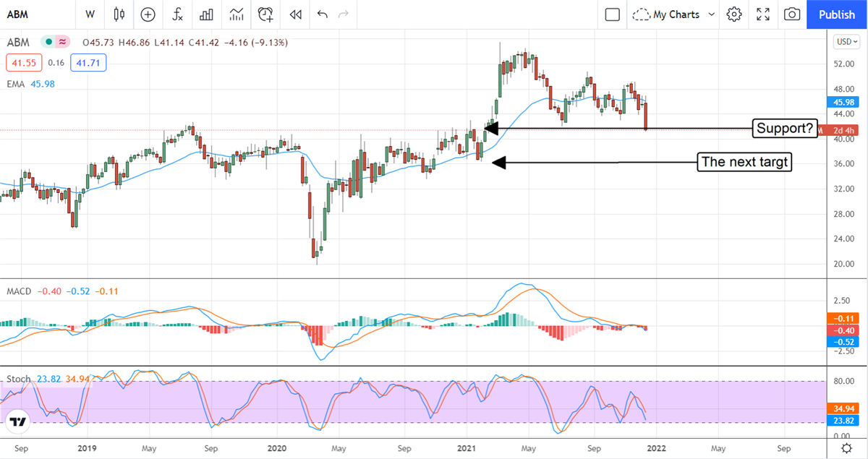The image size is (868, 459).
Task: Open time axis settings gear
Action: pyautogui.click(x=846, y=448)
